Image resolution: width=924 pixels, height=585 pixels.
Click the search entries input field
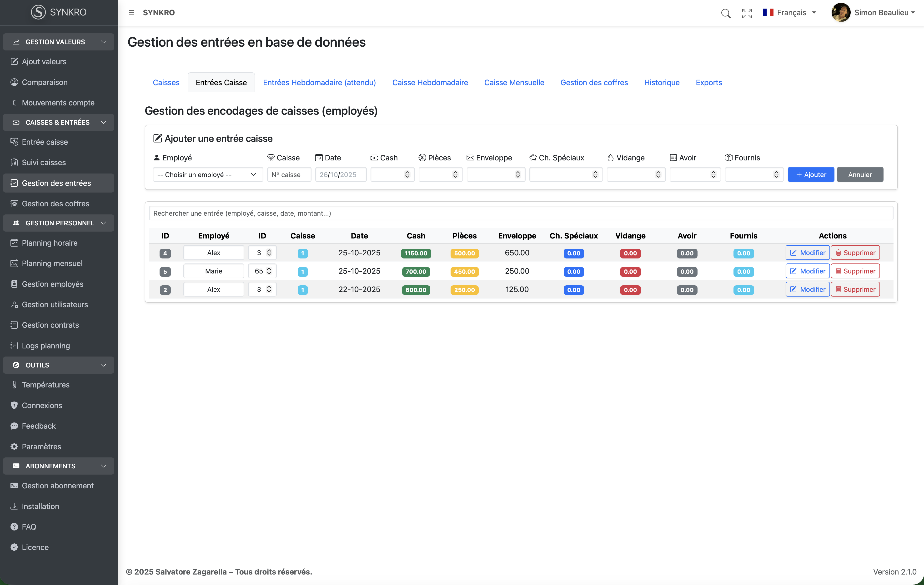[521, 213]
